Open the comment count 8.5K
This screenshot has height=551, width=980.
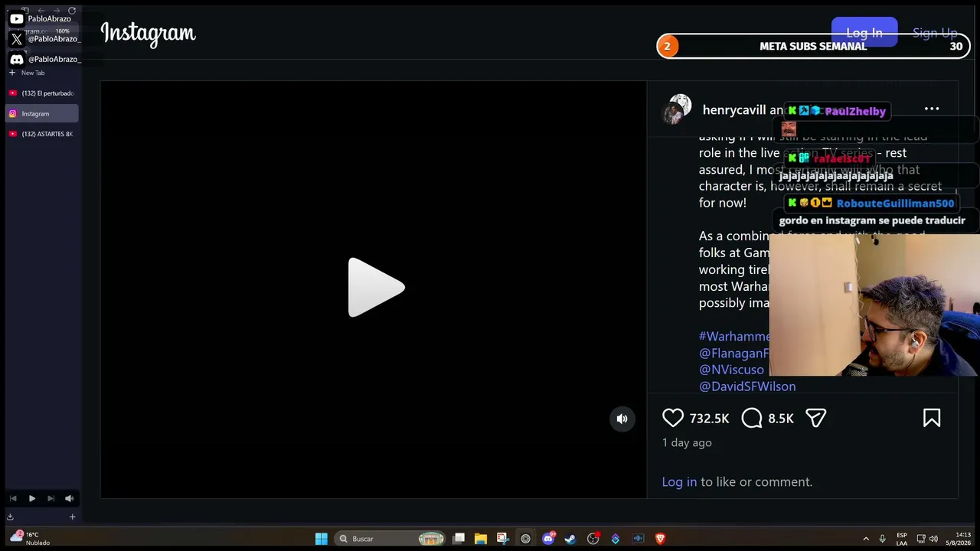[x=781, y=419]
